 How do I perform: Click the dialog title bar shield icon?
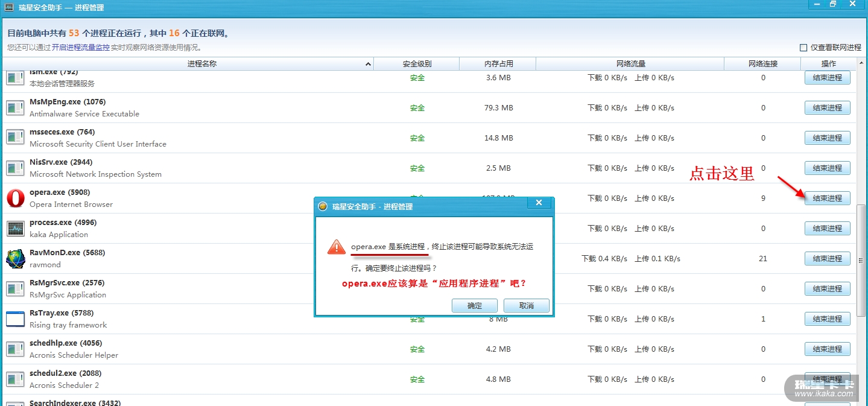tap(323, 206)
